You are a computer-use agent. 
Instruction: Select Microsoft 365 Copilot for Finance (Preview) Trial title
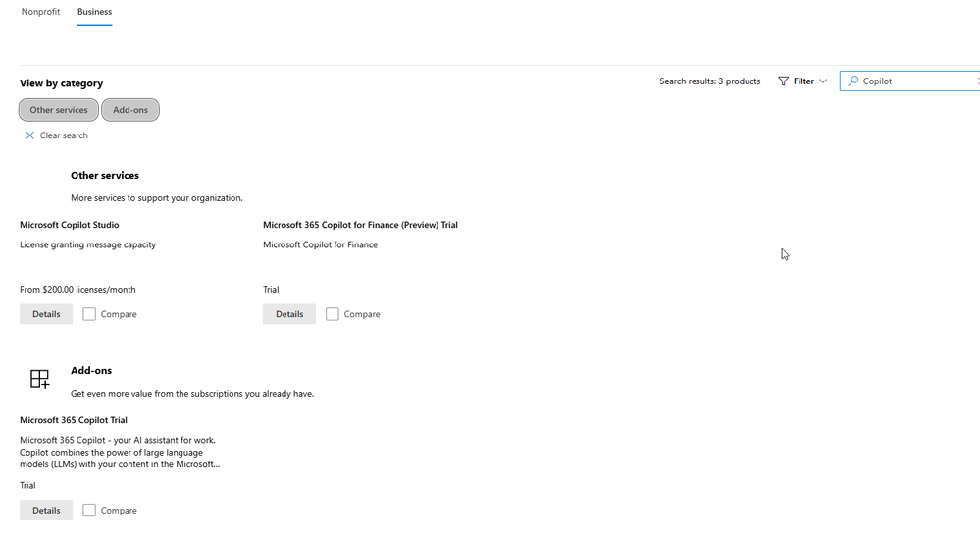tap(361, 225)
